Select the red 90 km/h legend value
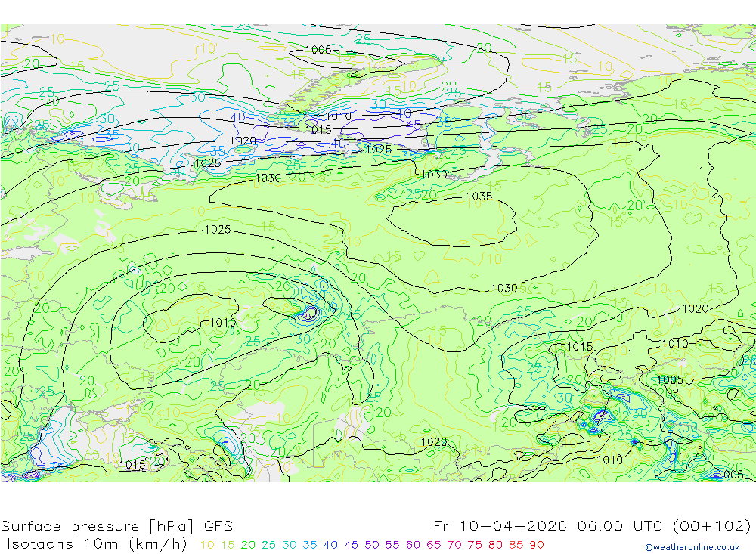 pyautogui.click(x=537, y=545)
